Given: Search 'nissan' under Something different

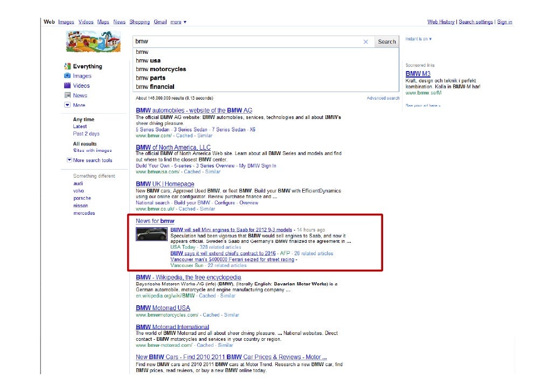Looking at the screenshot, I should [81, 206].
